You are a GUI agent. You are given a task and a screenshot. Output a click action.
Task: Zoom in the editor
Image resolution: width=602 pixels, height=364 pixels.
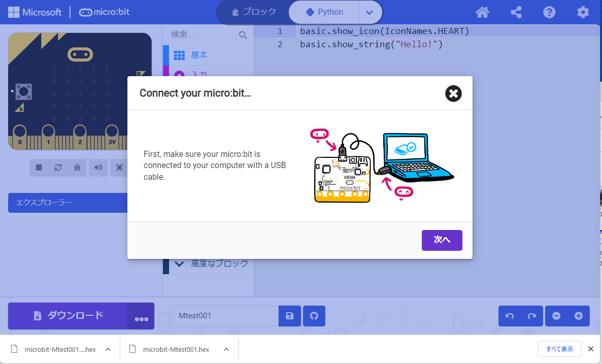coord(579,316)
